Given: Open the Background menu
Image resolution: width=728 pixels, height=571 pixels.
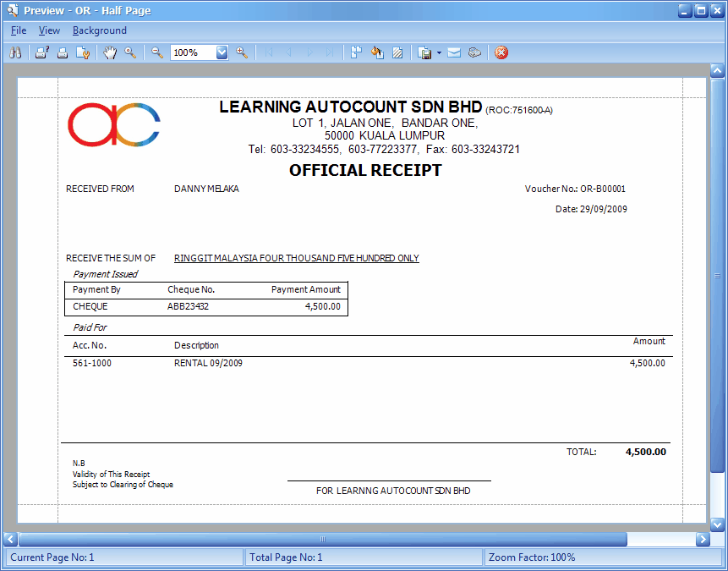Looking at the screenshot, I should [100, 30].
